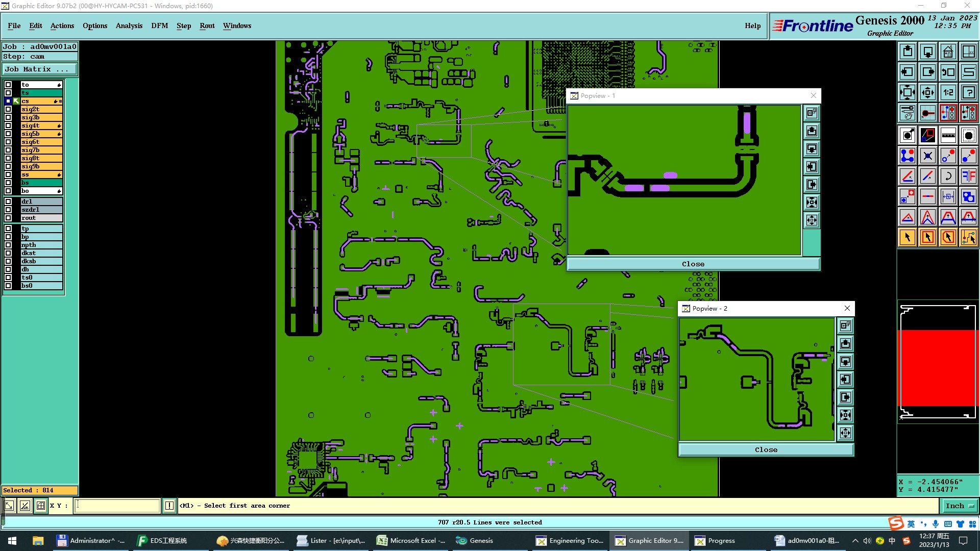The image size is (980, 551).
Task: Open the Analysis menu
Action: (129, 26)
